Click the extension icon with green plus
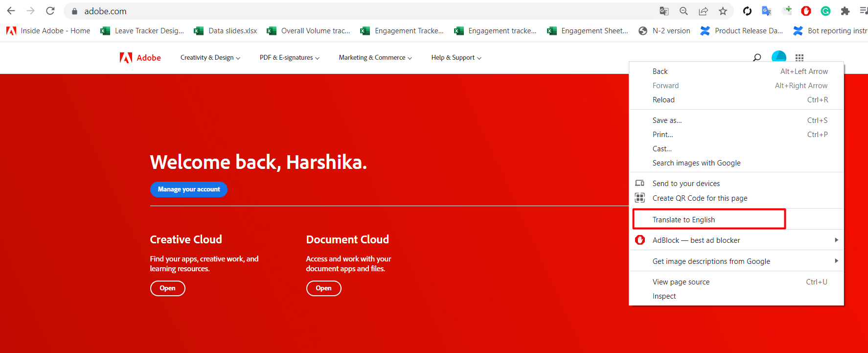 click(x=787, y=10)
